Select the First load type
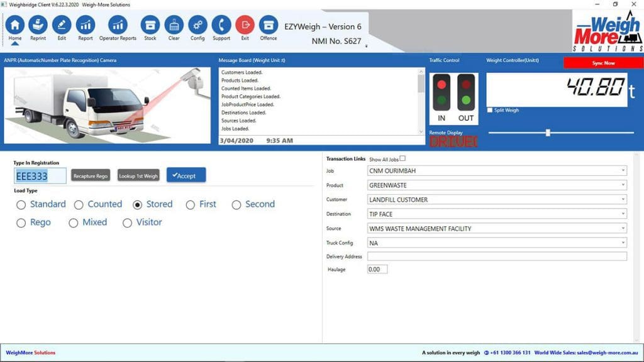Screen dimensions: 644x362 pos(190,205)
